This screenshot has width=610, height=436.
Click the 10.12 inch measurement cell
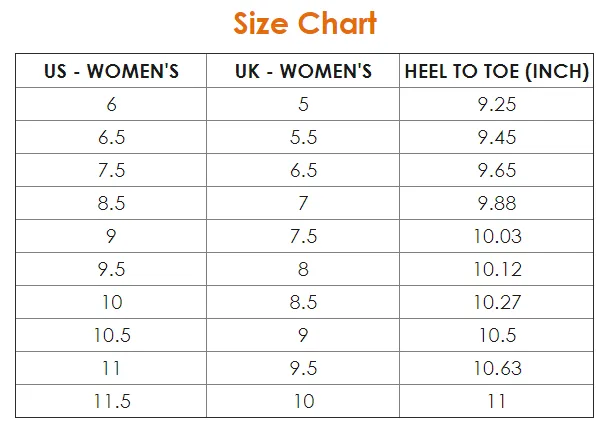click(497, 269)
